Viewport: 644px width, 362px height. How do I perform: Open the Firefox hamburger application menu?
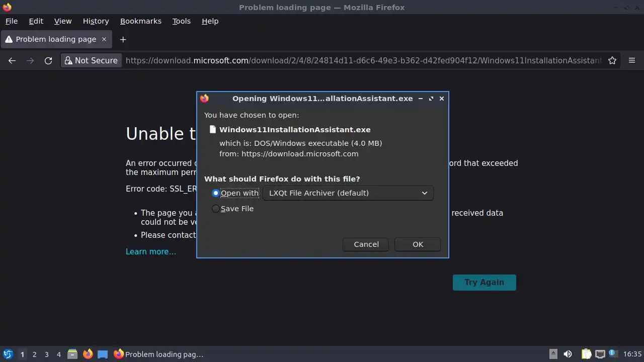(x=632, y=60)
